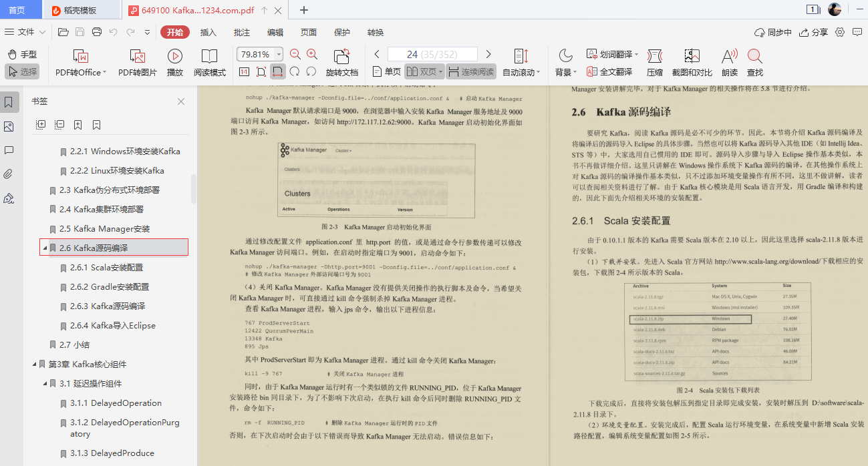Screen dimensions: 868x466
Task: Start 播放 slideshow playback
Action: [x=174, y=62]
